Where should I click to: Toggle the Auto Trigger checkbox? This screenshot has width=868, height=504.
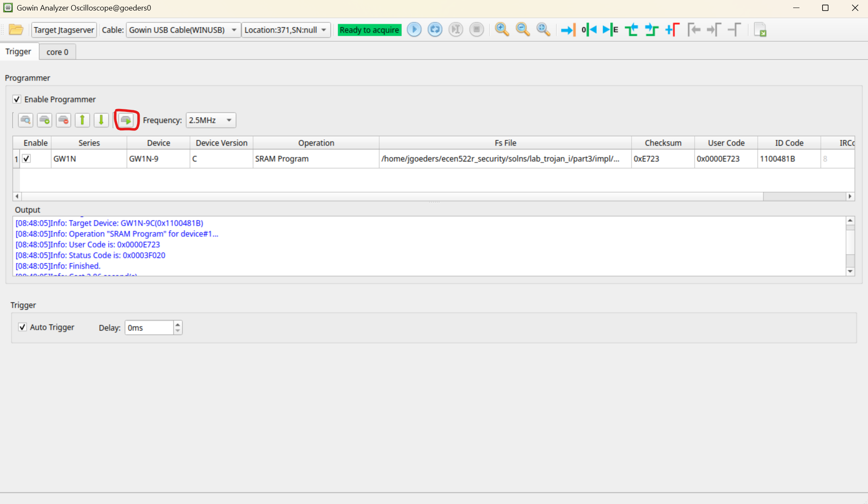pos(23,327)
